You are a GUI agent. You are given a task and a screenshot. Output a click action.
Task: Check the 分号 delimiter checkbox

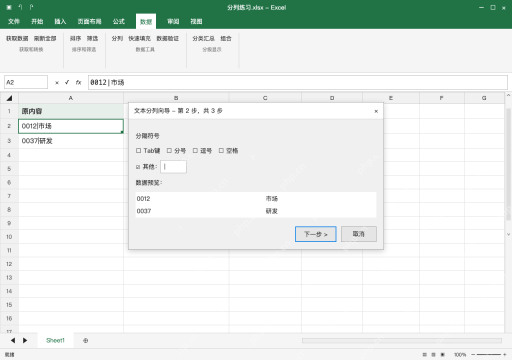click(169, 151)
